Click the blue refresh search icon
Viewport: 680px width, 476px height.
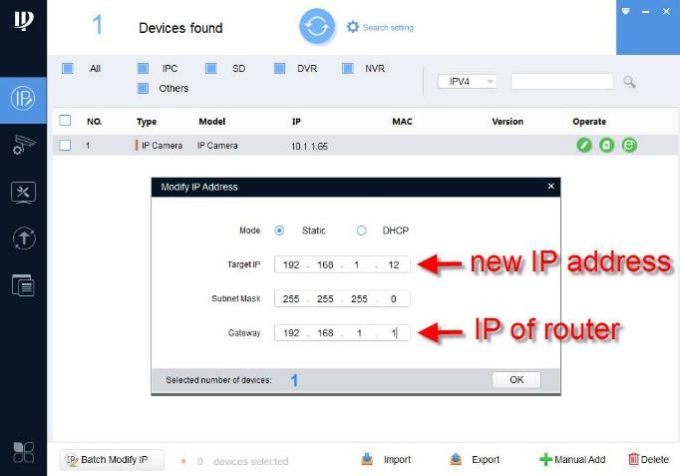[317, 27]
